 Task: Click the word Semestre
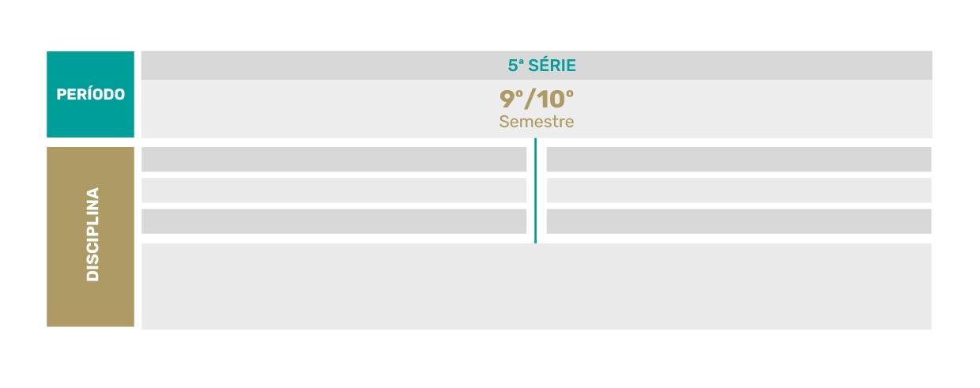pyautogui.click(x=537, y=122)
